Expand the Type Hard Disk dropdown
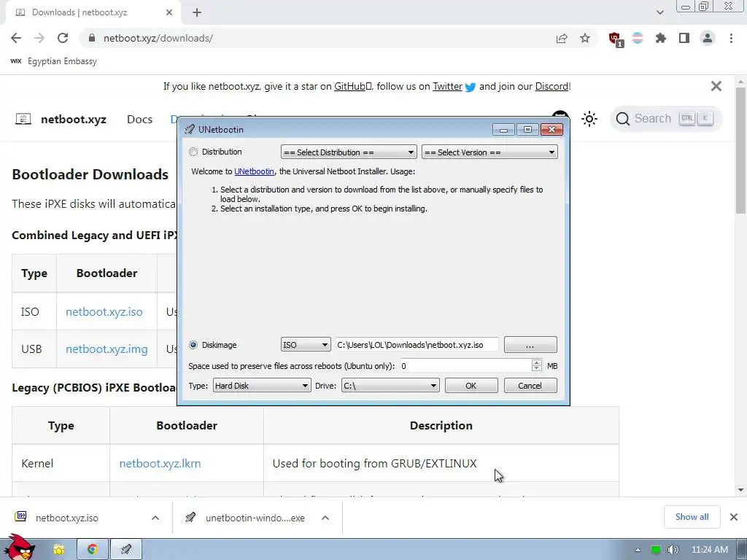 click(x=262, y=386)
